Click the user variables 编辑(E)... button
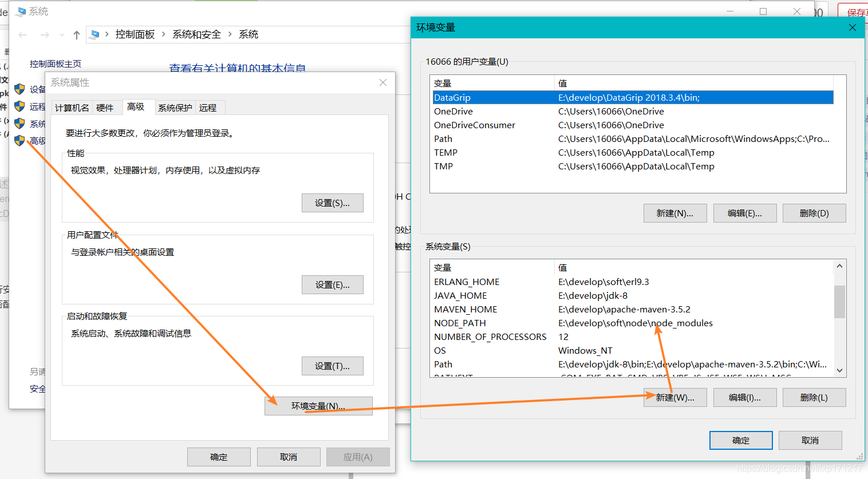The width and height of the screenshot is (868, 479). click(745, 213)
